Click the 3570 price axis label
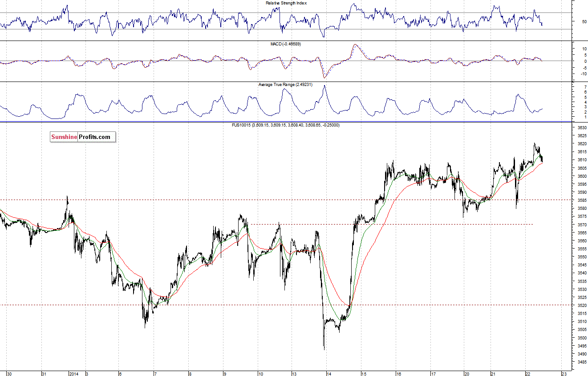This screenshot has width=588, height=376. (x=581, y=225)
